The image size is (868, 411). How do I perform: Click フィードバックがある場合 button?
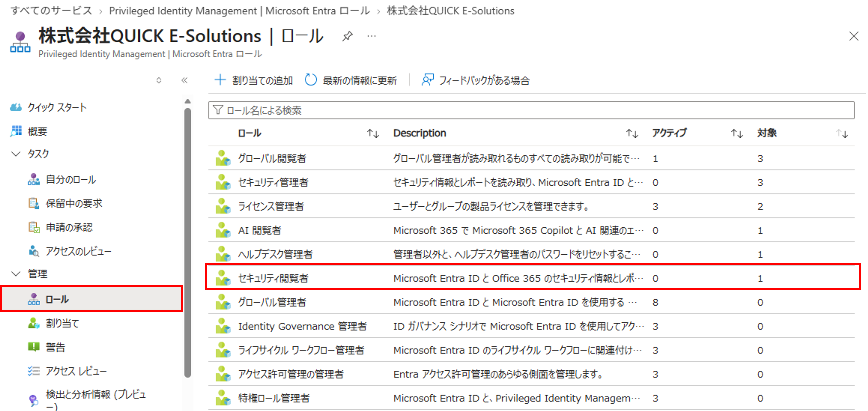[x=475, y=80]
